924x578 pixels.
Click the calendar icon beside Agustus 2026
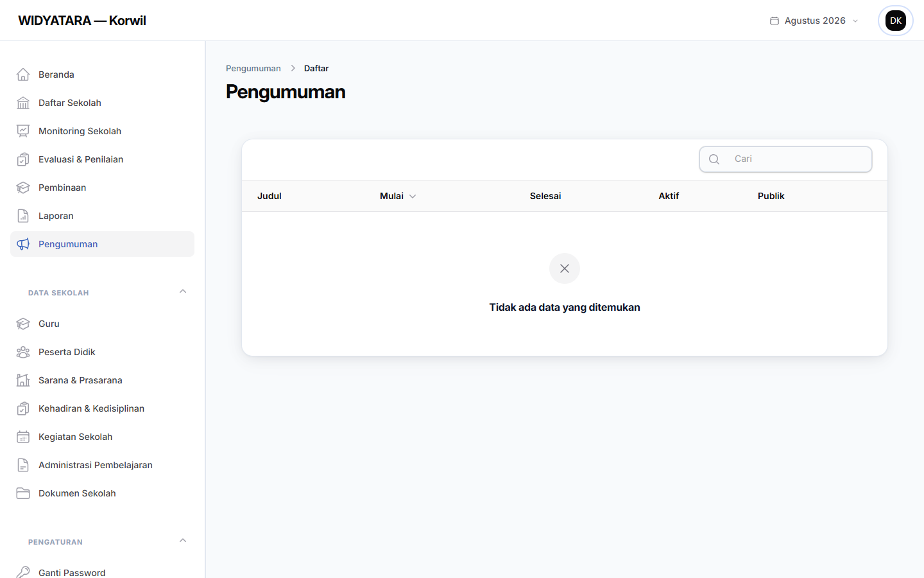[x=774, y=21]
